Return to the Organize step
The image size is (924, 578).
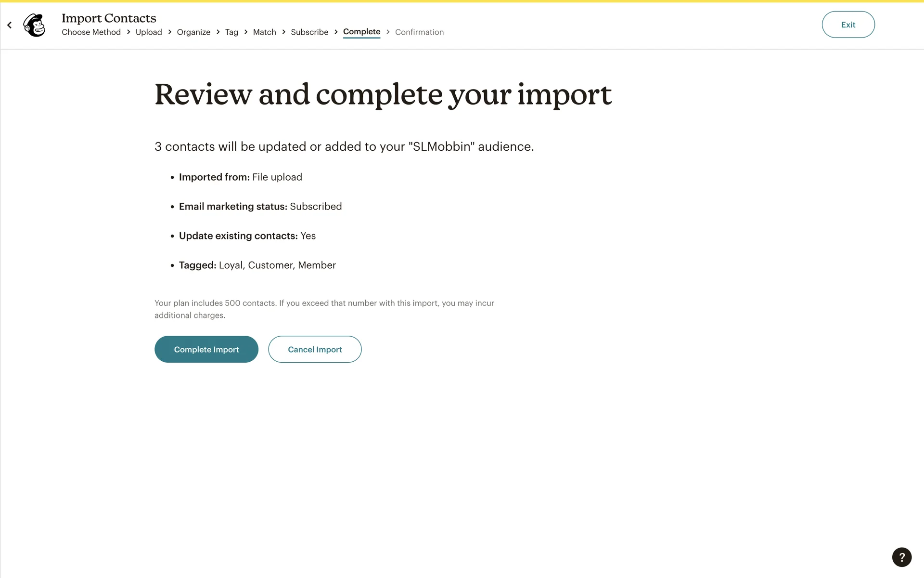tap(193, 32)
